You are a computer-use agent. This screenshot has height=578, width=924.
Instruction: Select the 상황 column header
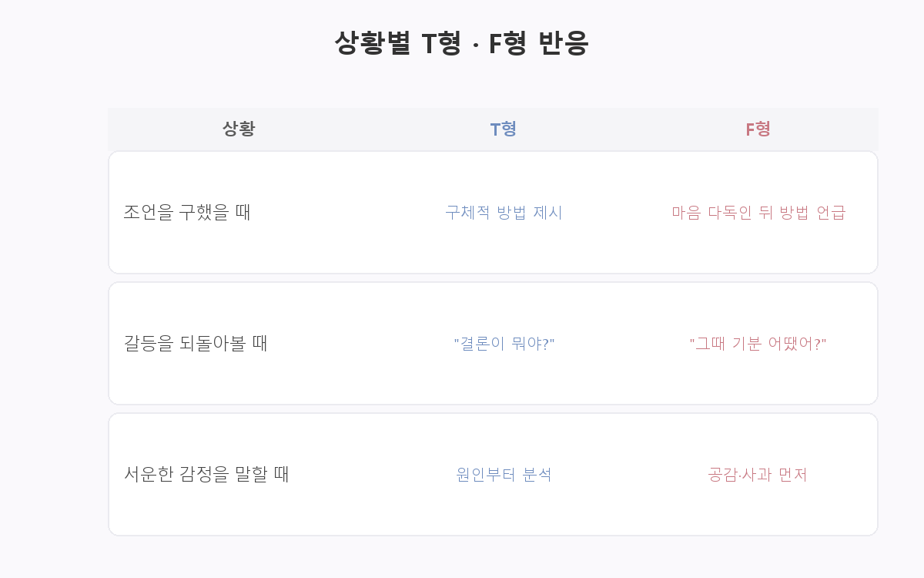pyautogui.click(x=239, y=129)
